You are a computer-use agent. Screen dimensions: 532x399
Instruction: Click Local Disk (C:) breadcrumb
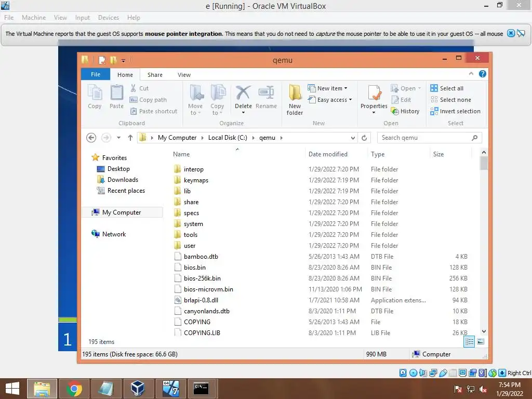point(228,137)
